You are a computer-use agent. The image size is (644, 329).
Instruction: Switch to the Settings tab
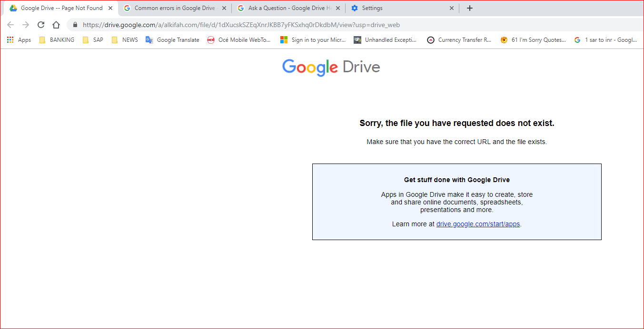click(402, 8)
